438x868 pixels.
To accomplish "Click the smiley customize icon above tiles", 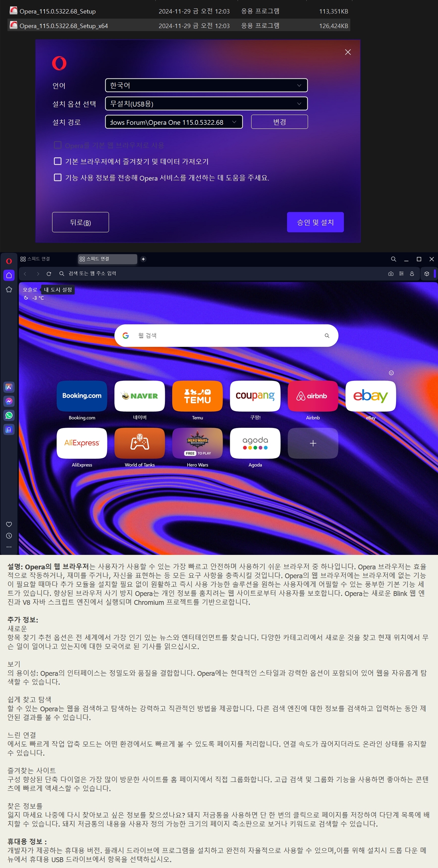I will [x=391, y=373].
